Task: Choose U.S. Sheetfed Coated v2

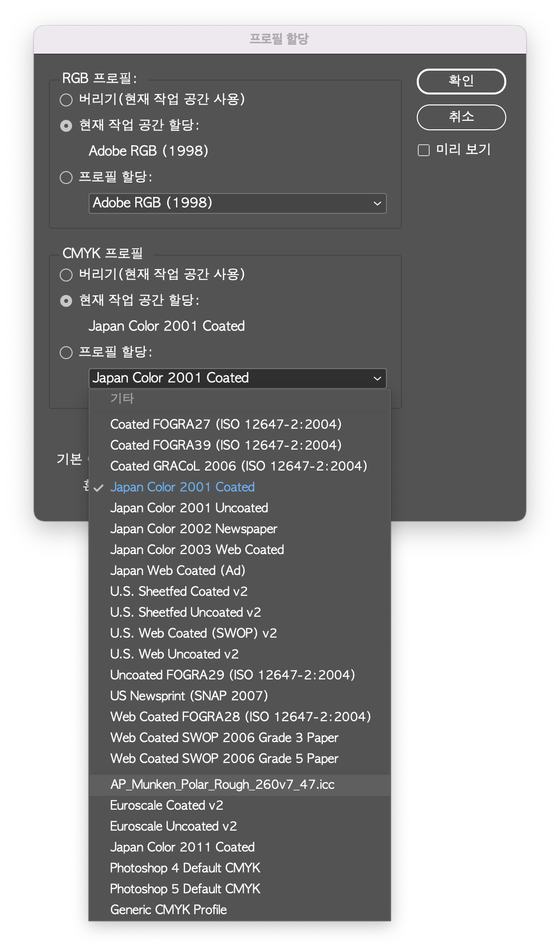Action: pyautogui.click(x=240, y=591)
